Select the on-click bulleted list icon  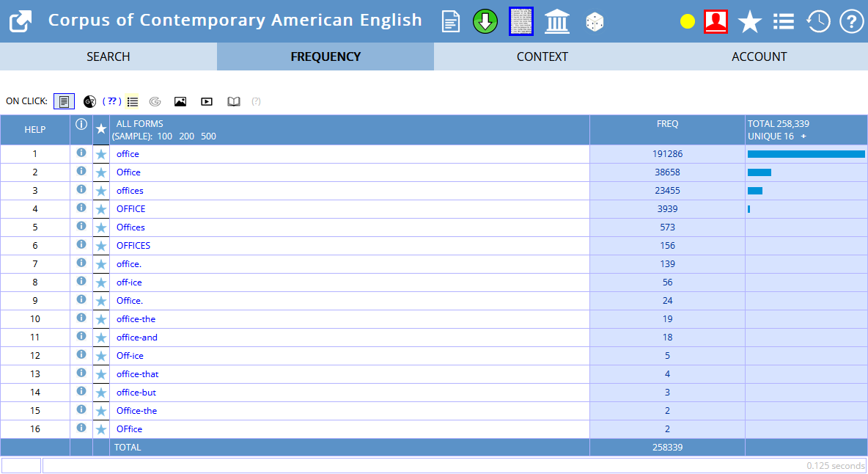pos(132,101)
